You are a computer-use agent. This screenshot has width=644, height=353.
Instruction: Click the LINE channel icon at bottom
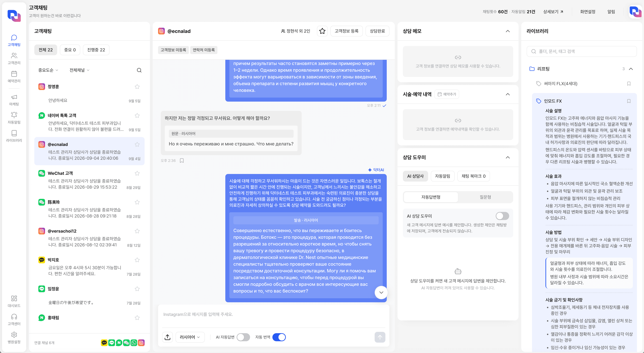tap(111, 343)
